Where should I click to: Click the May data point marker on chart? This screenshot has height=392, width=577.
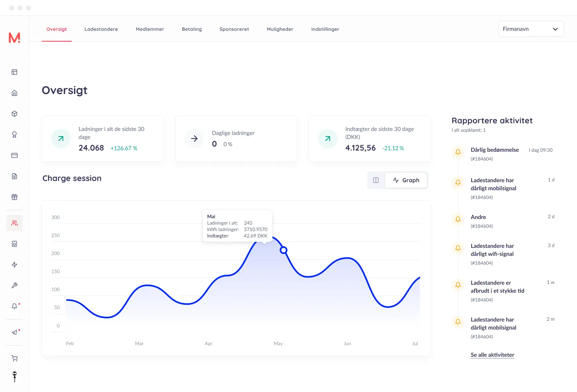tap(283, 250)
